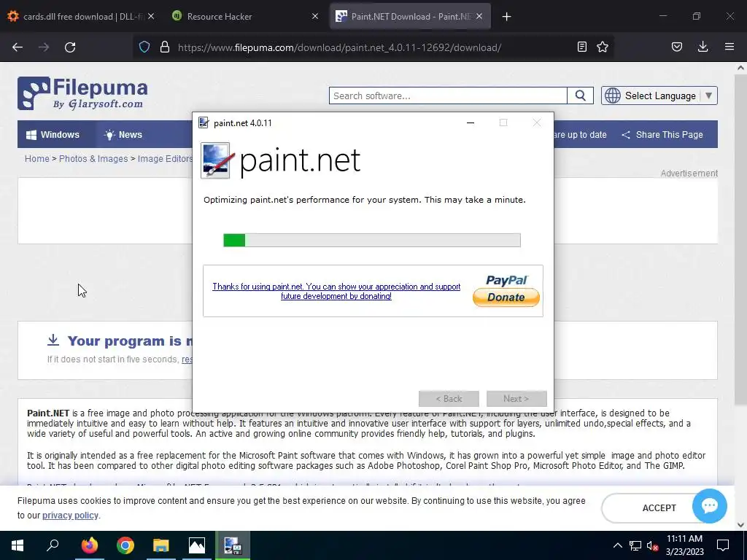Click the Next button in installer
The image size is (747, 560).
pos(516,399)
